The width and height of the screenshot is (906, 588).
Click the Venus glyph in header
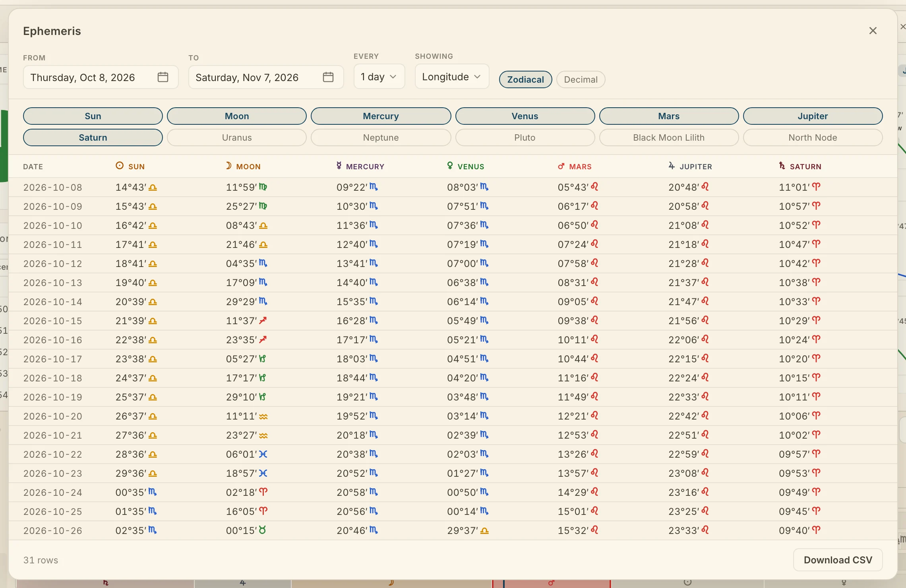[450, 166]
